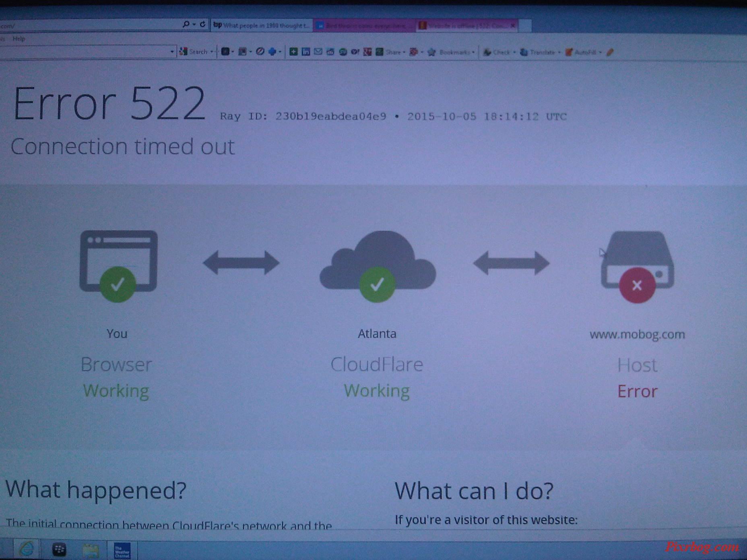Click the blue plus-shaped toolbar icon

click(x=272, y=51)
